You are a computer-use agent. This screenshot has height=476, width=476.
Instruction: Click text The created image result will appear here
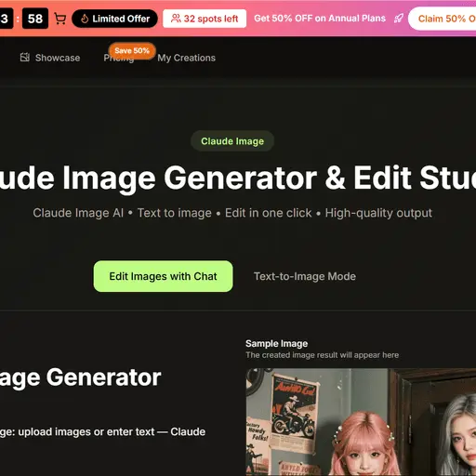click(323, 355)
